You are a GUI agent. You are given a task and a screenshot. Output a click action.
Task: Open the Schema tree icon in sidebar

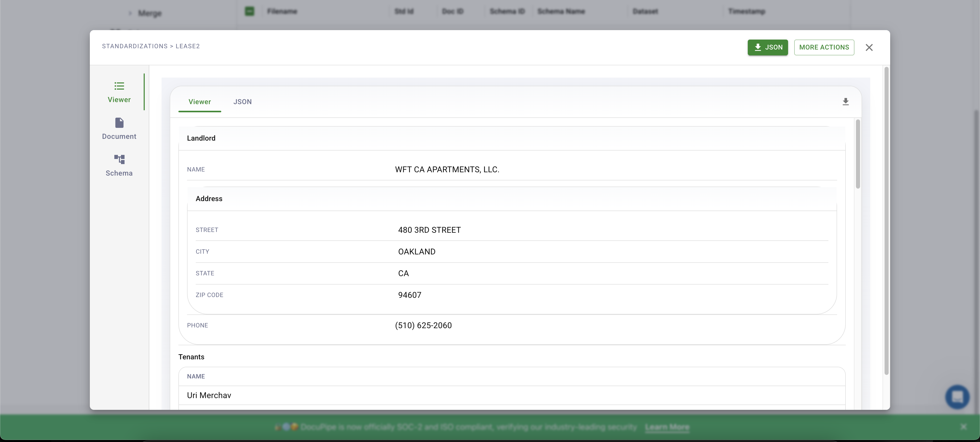(x=119, y=159)
